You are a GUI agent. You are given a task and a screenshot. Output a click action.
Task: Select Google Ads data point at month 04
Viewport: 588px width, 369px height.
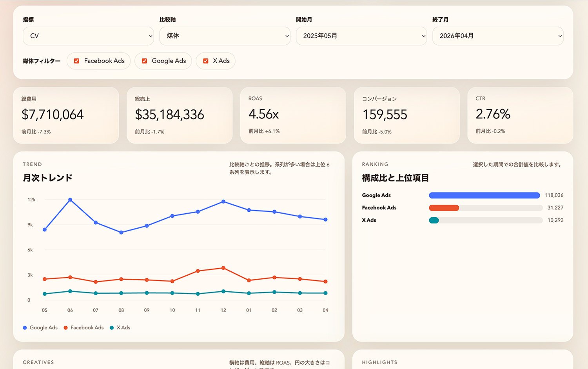tap(325, 220)
